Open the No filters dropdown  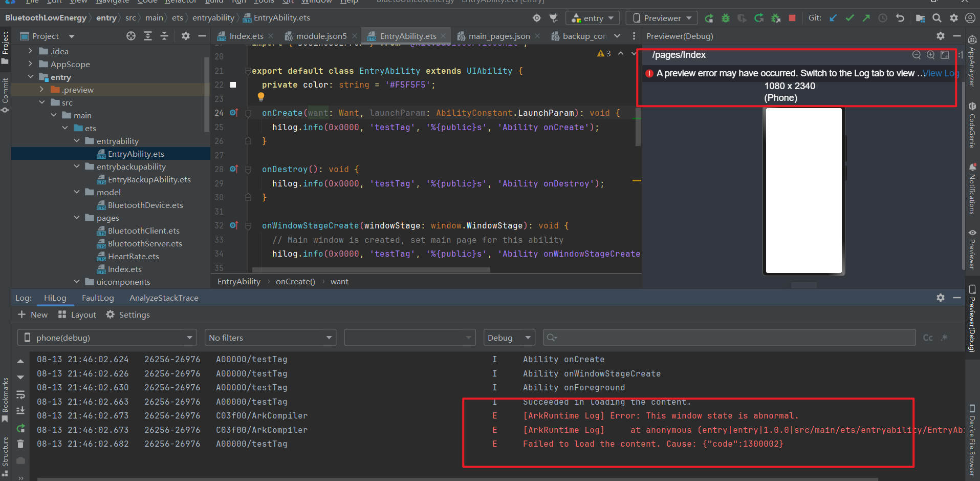coord(270,338)
